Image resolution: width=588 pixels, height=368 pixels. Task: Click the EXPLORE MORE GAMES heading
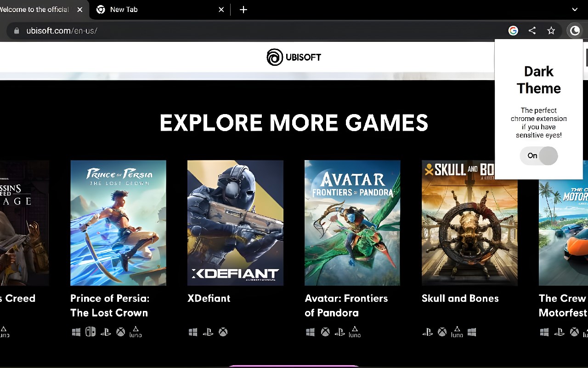pyautogui.click(x=294, y=123)
